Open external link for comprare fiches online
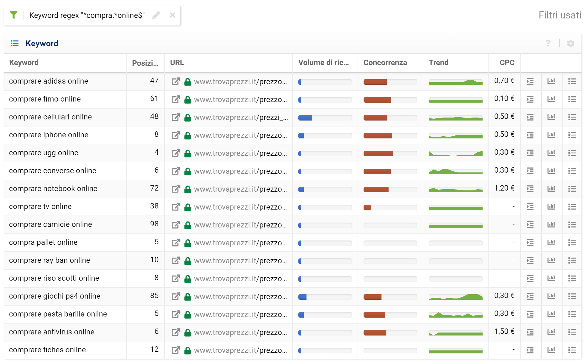Screen dimensions: 588x364 point(176,350)
